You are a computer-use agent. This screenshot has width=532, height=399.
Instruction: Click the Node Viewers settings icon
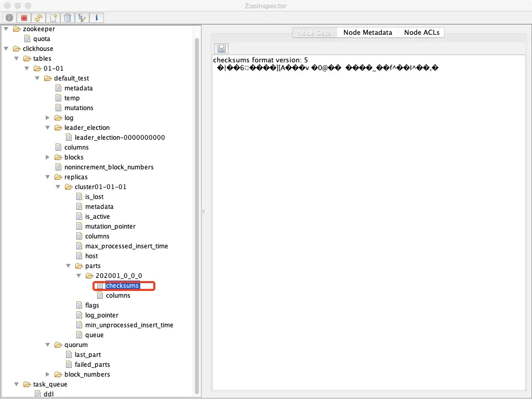pyautogui.click(x=82, y=18)
